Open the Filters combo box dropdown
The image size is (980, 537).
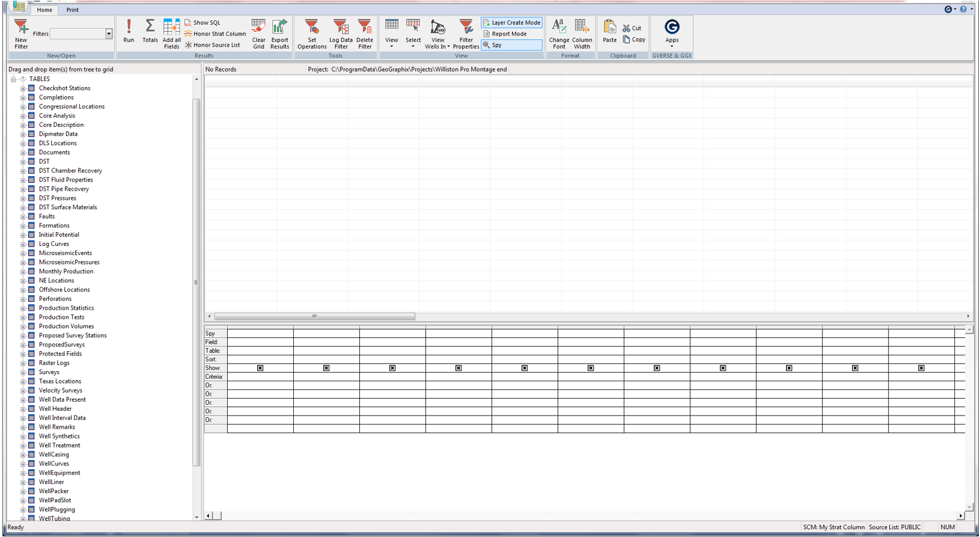click(109, 34)
